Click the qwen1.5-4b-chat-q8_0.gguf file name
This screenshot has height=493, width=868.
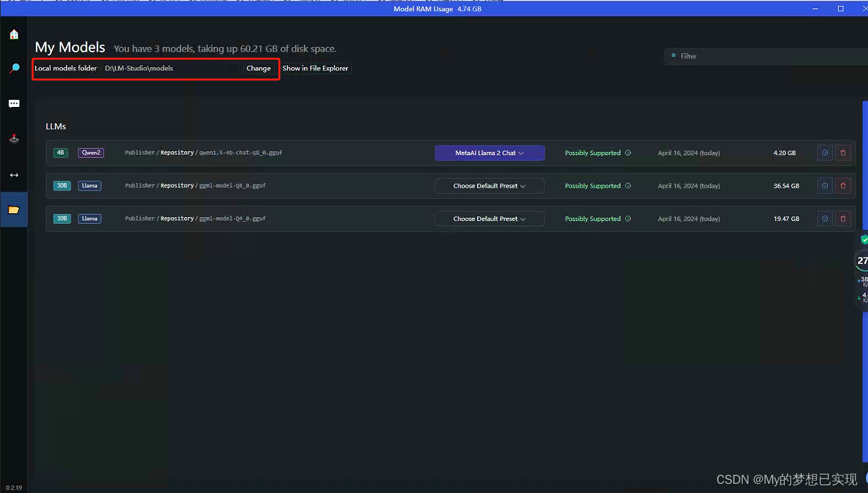241,153
